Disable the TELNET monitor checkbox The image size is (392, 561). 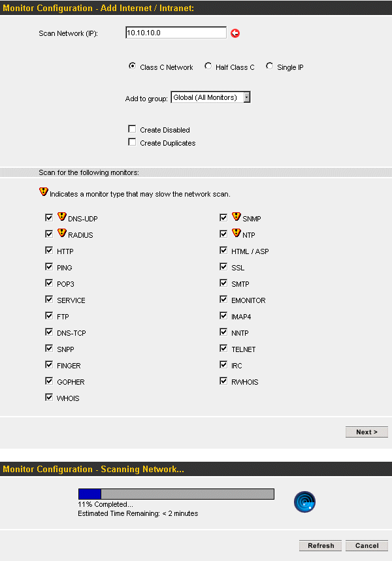223,349
